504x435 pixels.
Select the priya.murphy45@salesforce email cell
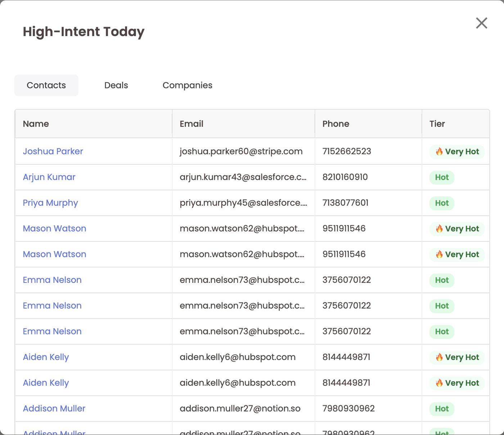tap(243, 203)
